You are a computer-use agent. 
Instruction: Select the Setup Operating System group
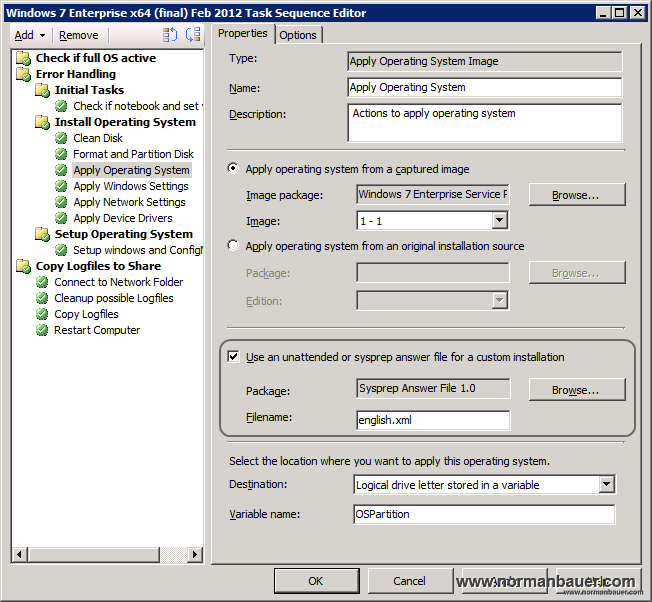tap(124, 234)
